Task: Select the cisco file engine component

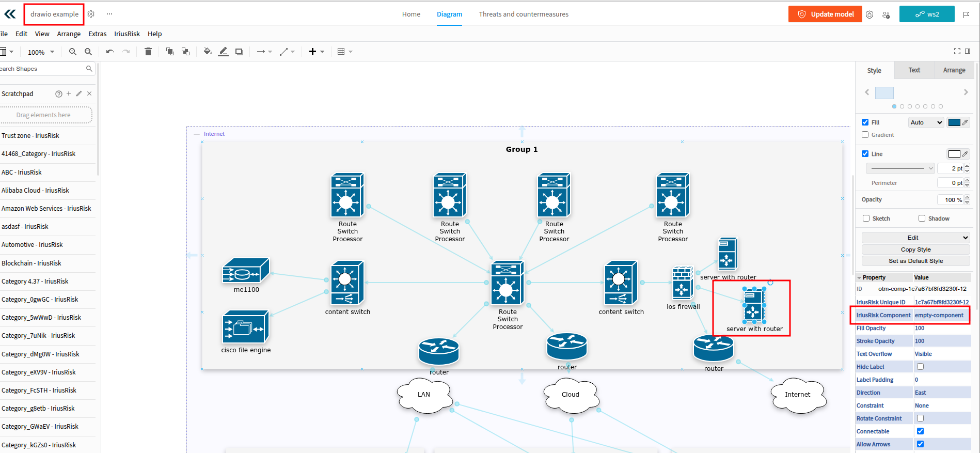Action: pyautogui.click(x=246, y=327)
